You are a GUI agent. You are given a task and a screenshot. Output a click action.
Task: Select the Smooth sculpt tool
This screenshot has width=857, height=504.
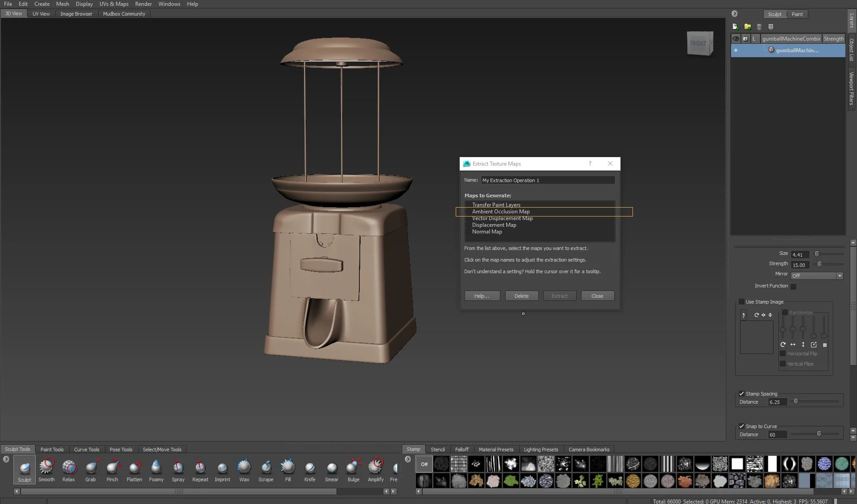pyautogui.click(x=46, y=469)
